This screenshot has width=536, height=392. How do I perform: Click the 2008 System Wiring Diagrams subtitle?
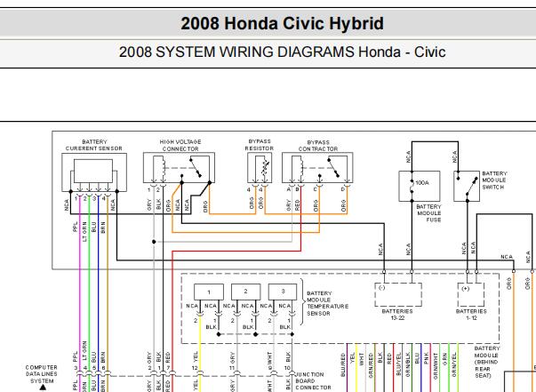click(x=282, y=52)
